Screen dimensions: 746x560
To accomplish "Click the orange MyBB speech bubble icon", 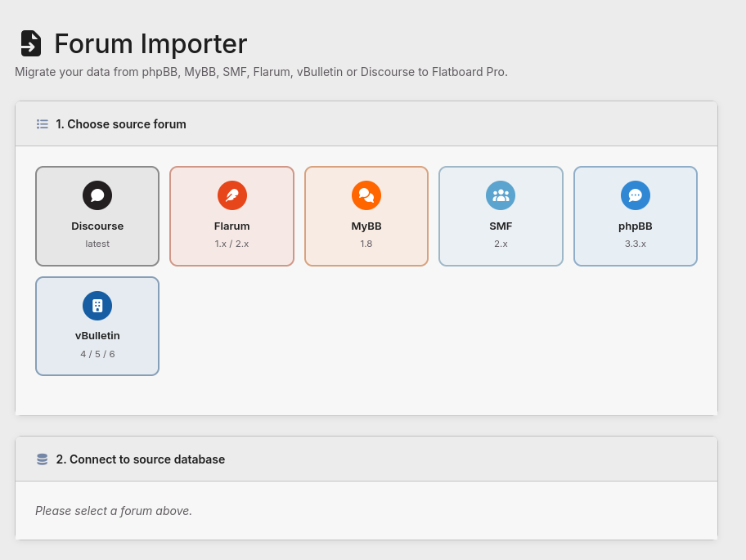I will click(366, 195).
